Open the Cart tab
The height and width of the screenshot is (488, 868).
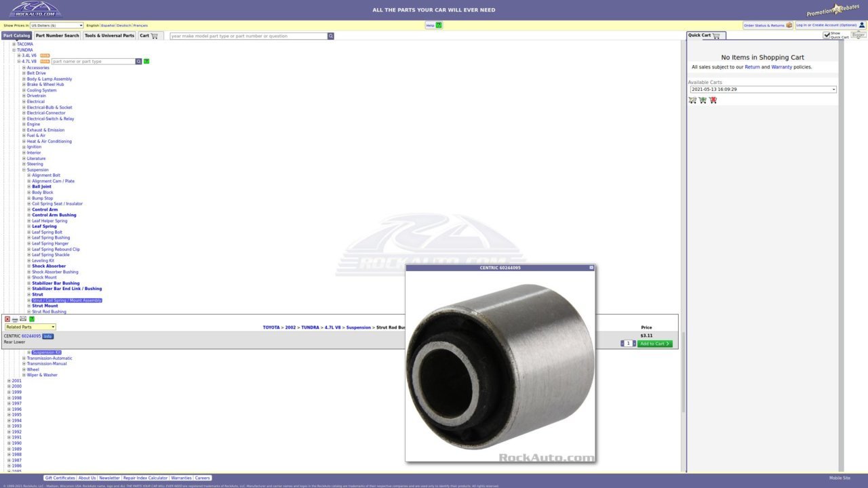coord(149,36)
